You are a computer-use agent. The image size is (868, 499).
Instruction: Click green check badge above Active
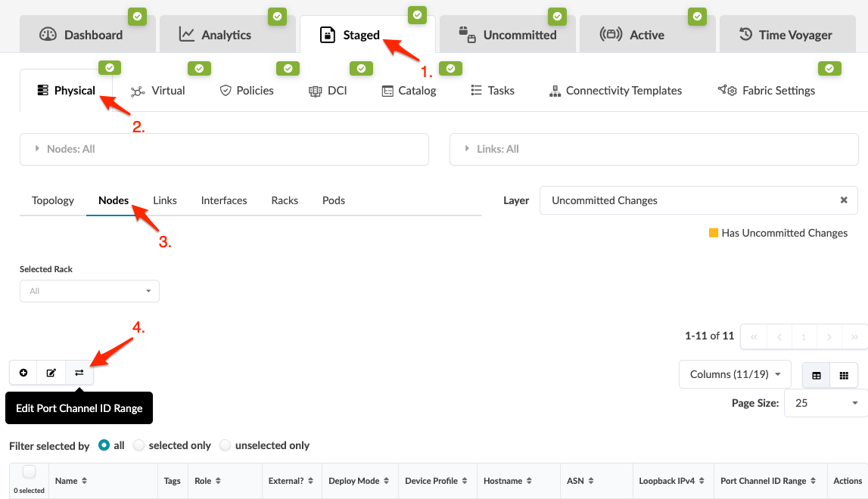click(698, 17)
